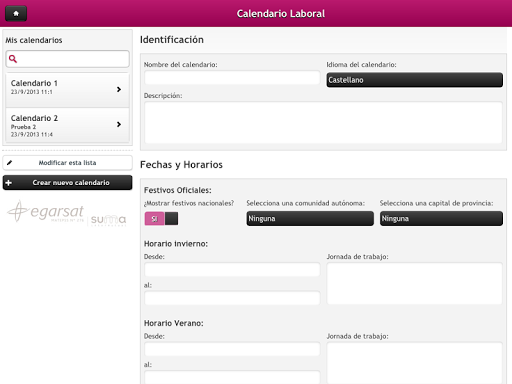
Task: Click the Modificar esta lista button
Action: (x=67, y=163)
